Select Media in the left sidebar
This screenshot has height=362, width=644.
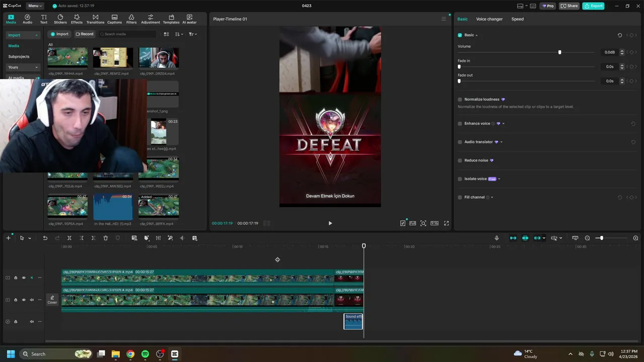(x=14, y=46)
